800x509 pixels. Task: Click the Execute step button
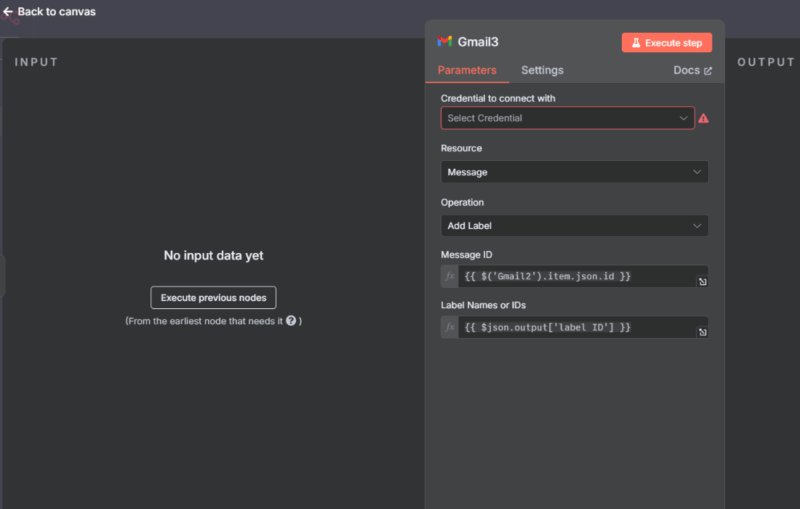pyautogui.click(x=666, y=43)
